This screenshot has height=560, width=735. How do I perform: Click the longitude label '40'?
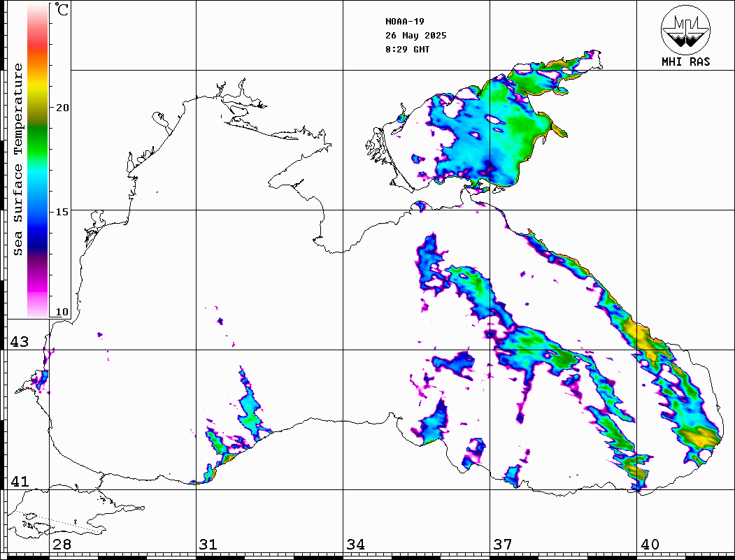click(650, 545)
